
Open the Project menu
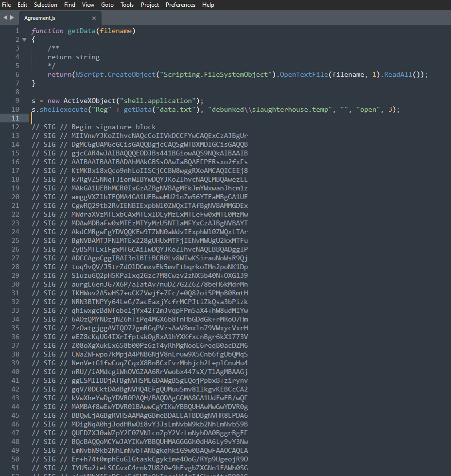click(150, 5)
